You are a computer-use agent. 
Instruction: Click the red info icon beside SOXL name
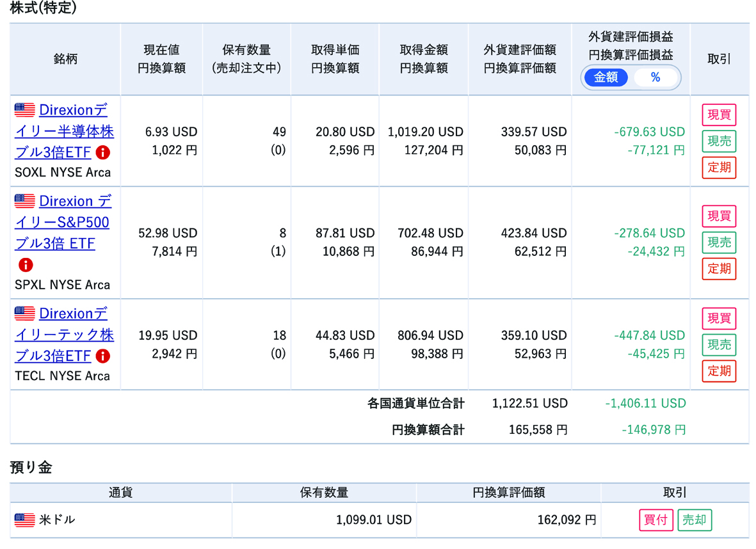(x=102, y=153)
